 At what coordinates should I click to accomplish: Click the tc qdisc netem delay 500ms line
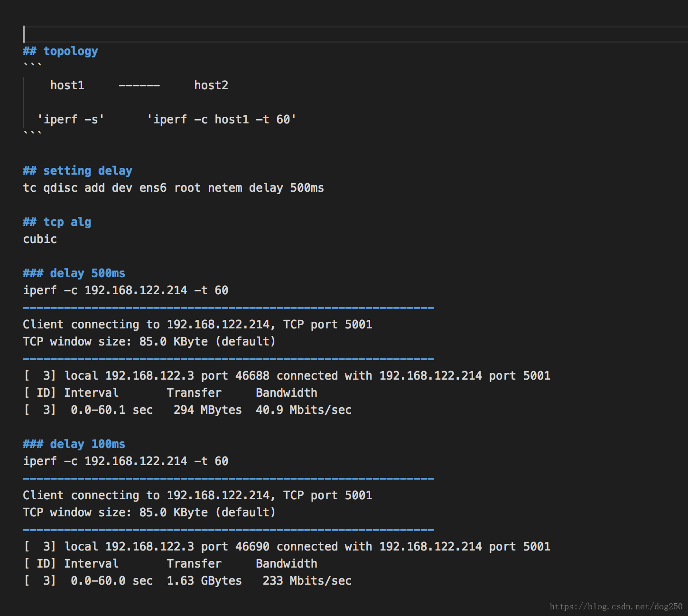tap(174, 188)
